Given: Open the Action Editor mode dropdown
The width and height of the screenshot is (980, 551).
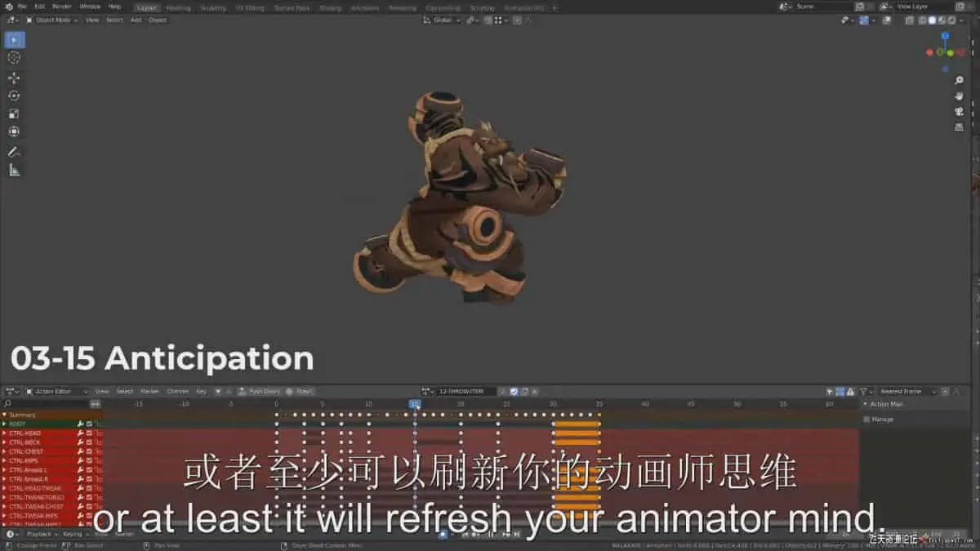Looking at the screenshot, I should [x=58, y=391].
